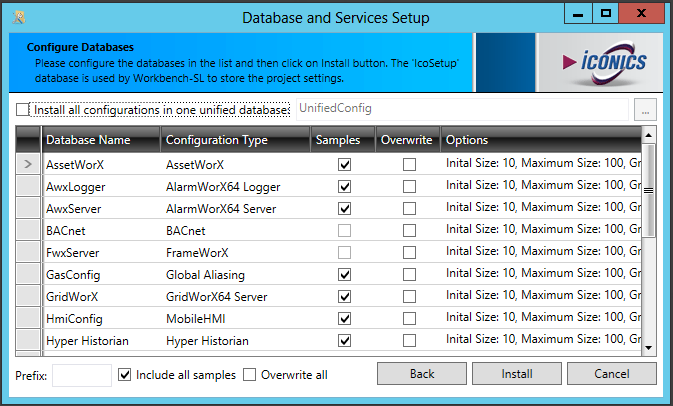Toggle the Include all samples checkbox
Screen dimensions: 673x406
coord(125,375)
